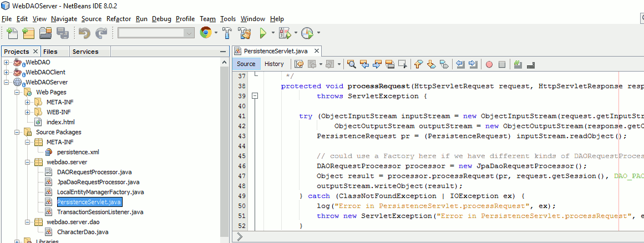
Task: Run the project with green arrow
Action: pyautogui.click(x=263, y=33)
